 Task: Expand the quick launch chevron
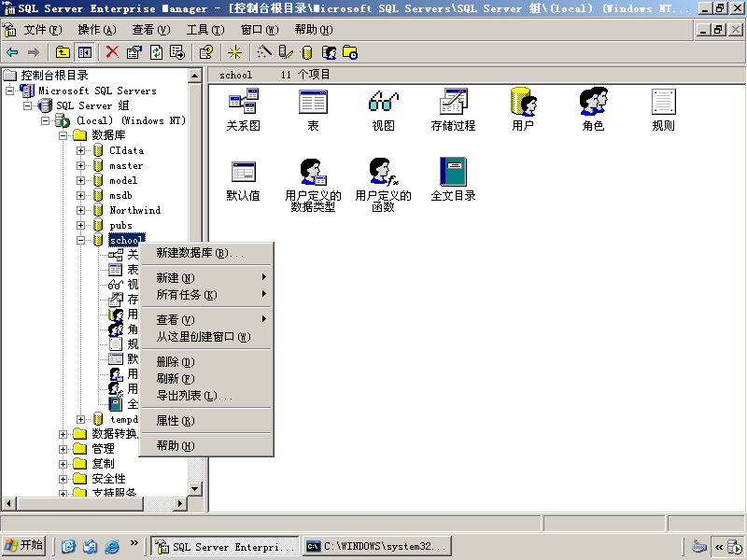click(x=134, y=543)
